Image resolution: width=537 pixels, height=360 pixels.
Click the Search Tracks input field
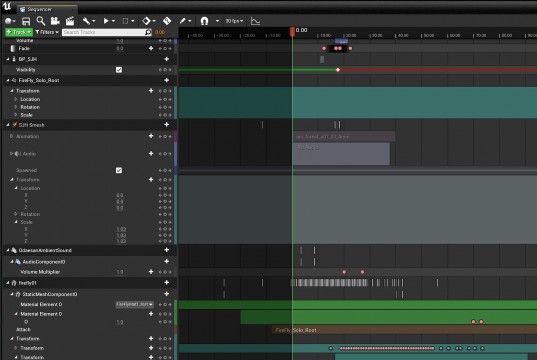point(107,32)
